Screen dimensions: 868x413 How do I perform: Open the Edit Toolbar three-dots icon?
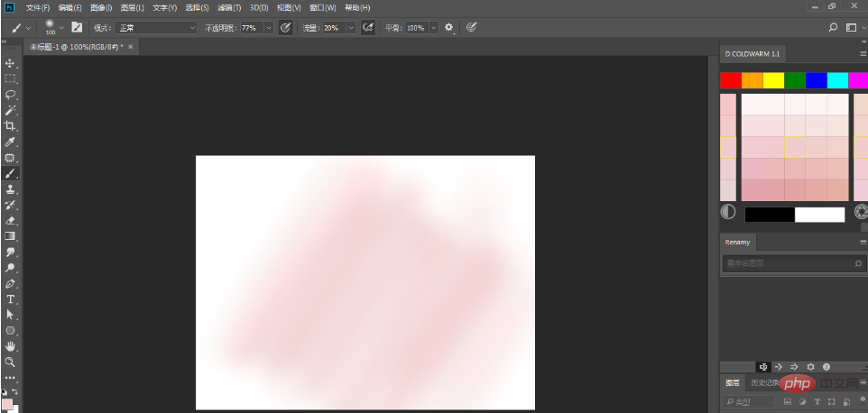(x=10, y=379)
